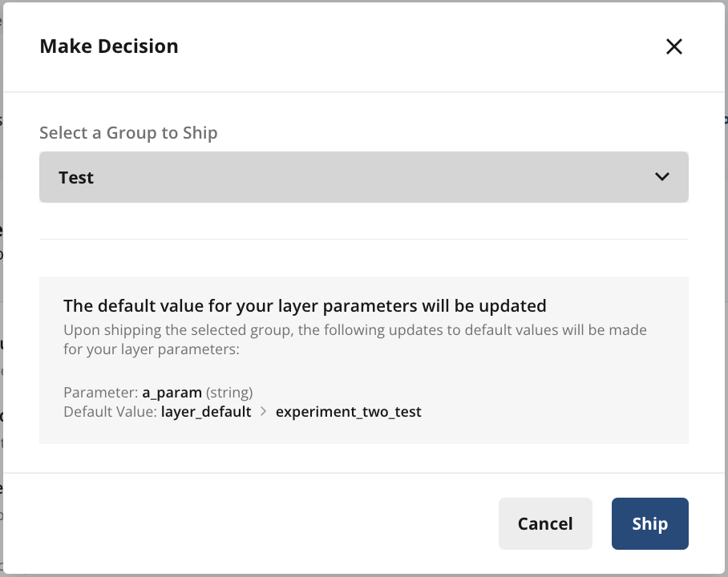Image resolution: width=728 pixels, height=577 pixels.
Task: Click the Ship button
Action: tap(649, 523)
